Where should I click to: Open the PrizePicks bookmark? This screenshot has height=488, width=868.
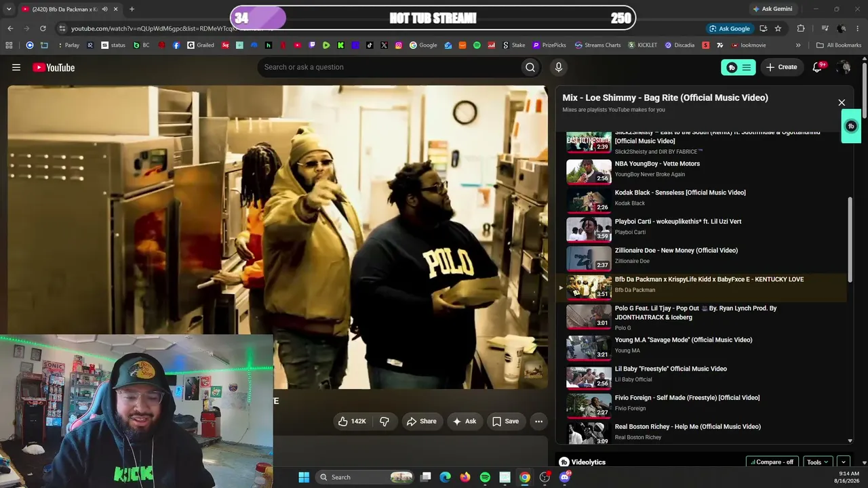click(549, 45)
